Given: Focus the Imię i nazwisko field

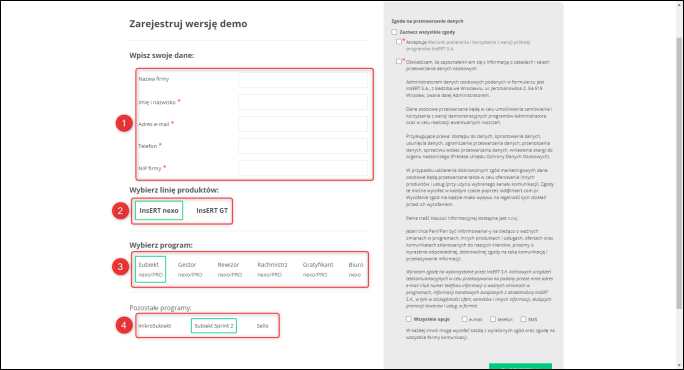Looking at the screenshot, I should tap(303, 102).
